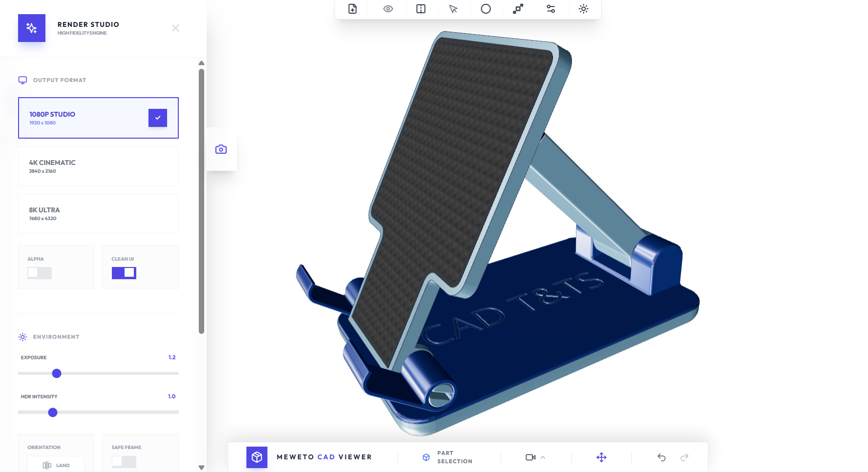This screenshot has height=472, width=868.
Task: Click the circle icon in top toolbar
Action: (x=486, y=9)
